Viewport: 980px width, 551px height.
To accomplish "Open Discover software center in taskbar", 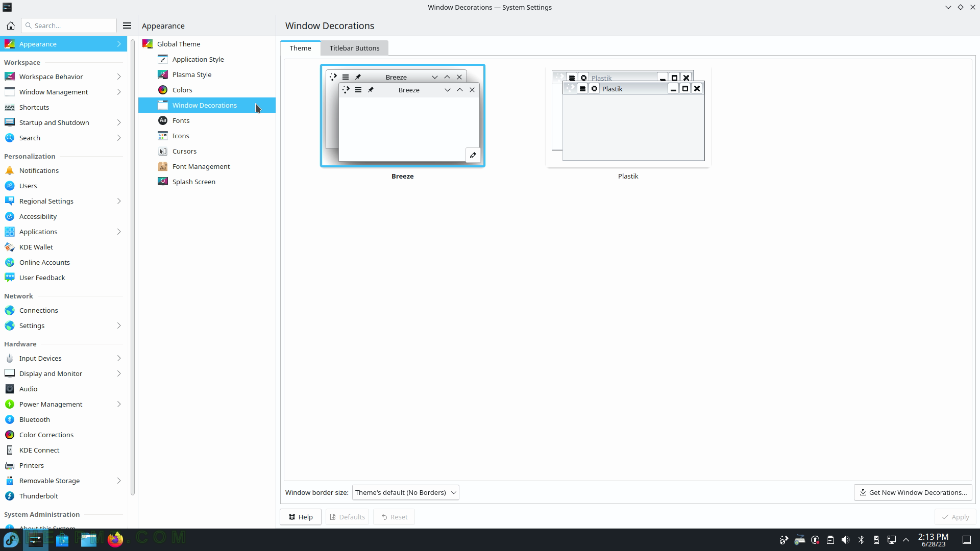I will (62, 539).
